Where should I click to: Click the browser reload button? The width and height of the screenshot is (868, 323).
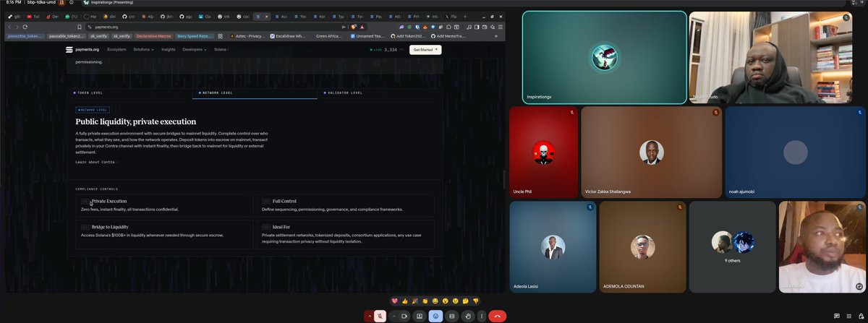coord(25,27)
